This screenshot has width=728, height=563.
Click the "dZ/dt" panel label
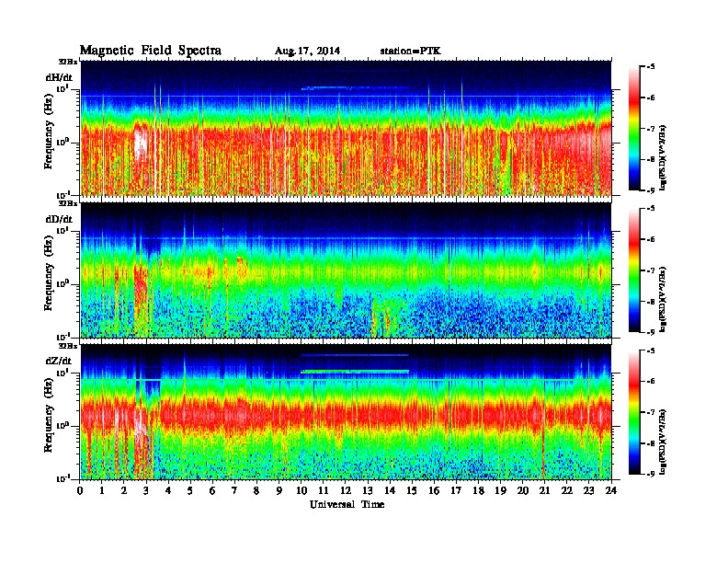(x=59, y=361)
